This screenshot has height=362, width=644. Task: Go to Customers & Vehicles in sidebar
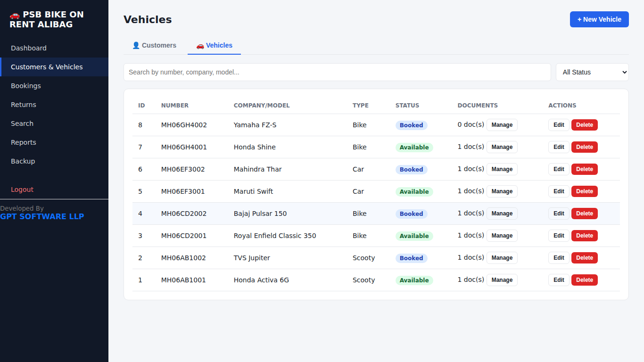coord(54,67)
